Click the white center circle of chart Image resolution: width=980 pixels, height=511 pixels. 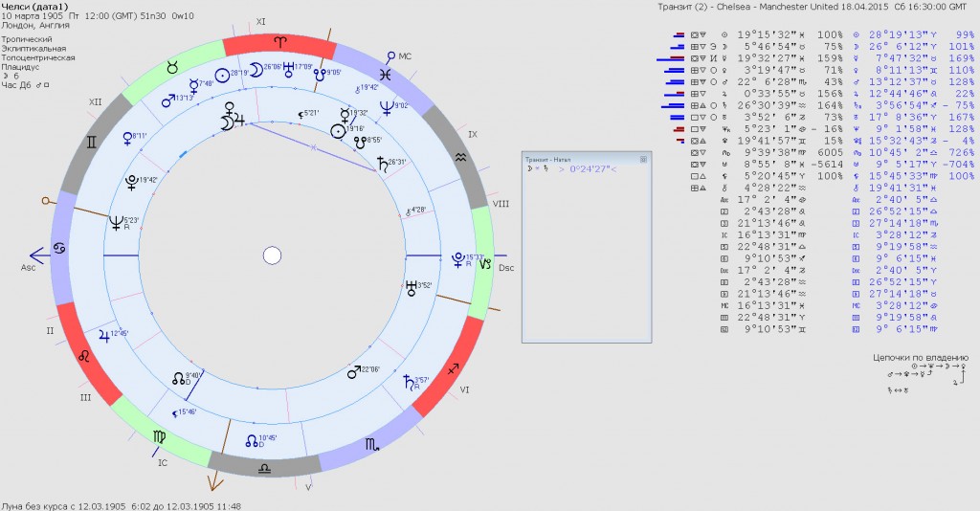click(273, 255)
